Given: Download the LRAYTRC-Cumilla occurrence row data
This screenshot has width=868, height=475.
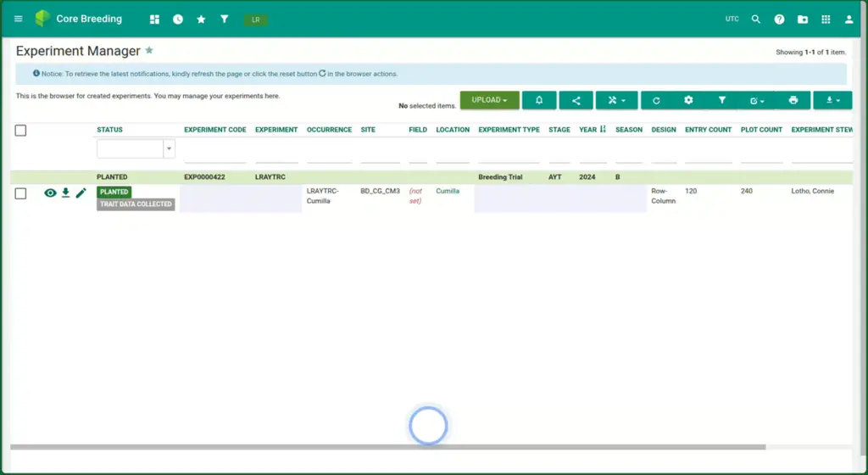Looking at the screenshot, I should tap(66, 193).
